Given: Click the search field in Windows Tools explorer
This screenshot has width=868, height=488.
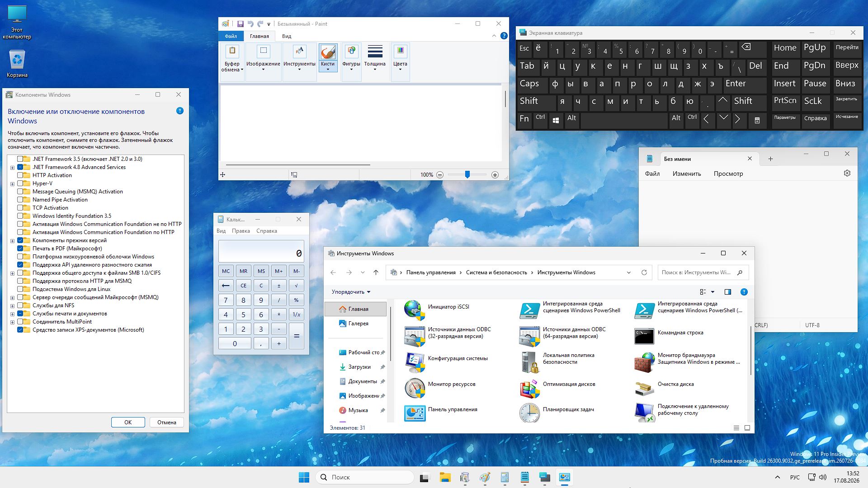Looking at the screenshot, I should (x=703, y=272).
